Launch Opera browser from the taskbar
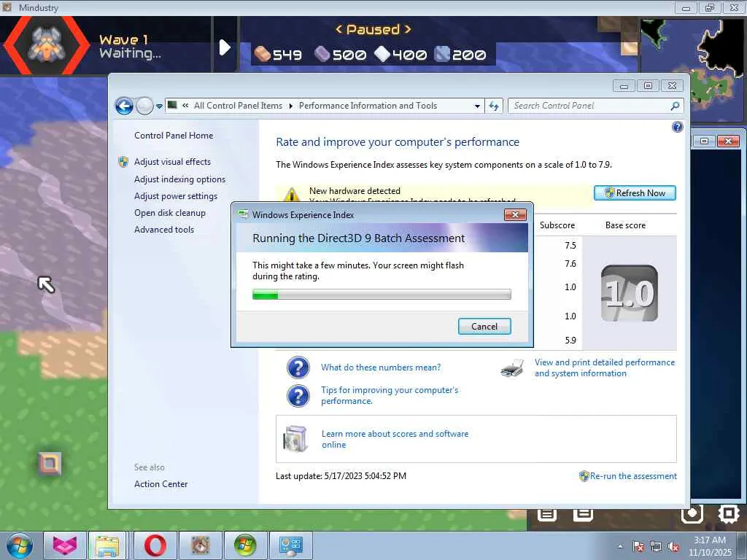747x560 pixels. [x=155, y=545]
